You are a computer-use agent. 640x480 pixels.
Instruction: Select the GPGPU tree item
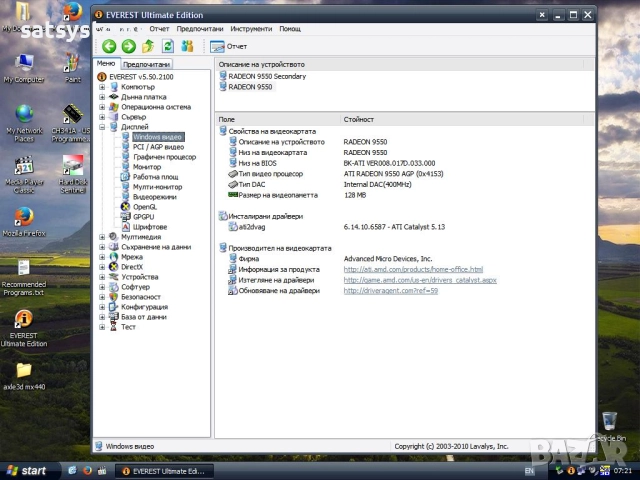143,216
